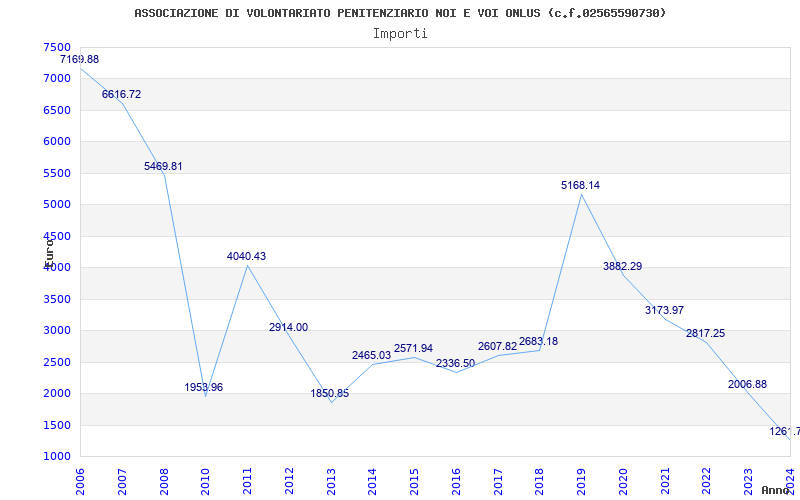Image resolution: width=800 pixels, height=500 pixels.
Task: Click the x-axis year 2022
Action: (x=706, y=482)
